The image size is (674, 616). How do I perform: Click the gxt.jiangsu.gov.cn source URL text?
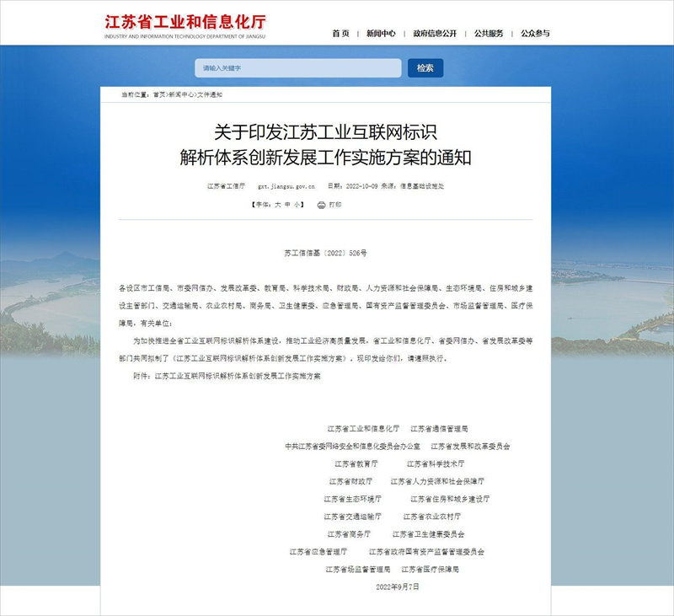coord(286,185)
